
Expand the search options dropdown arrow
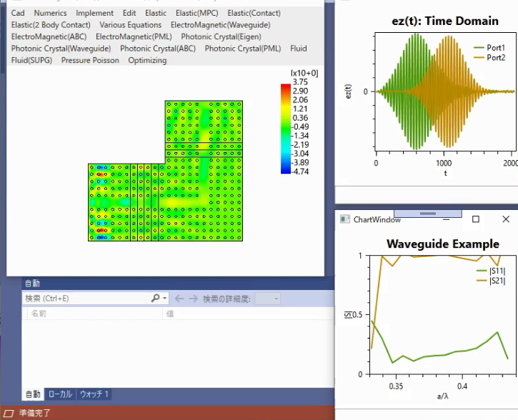164,298
